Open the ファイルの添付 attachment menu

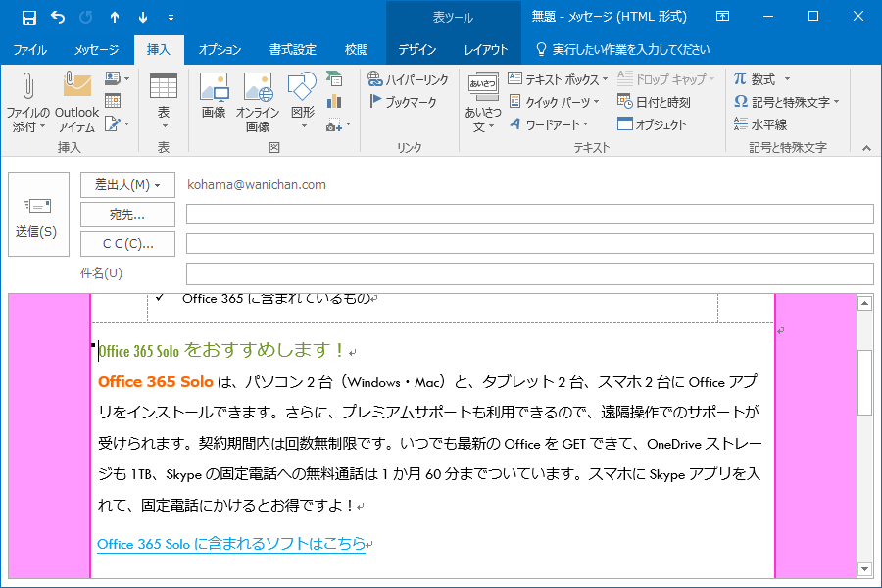pyautogui.click(x=27, y=102)
